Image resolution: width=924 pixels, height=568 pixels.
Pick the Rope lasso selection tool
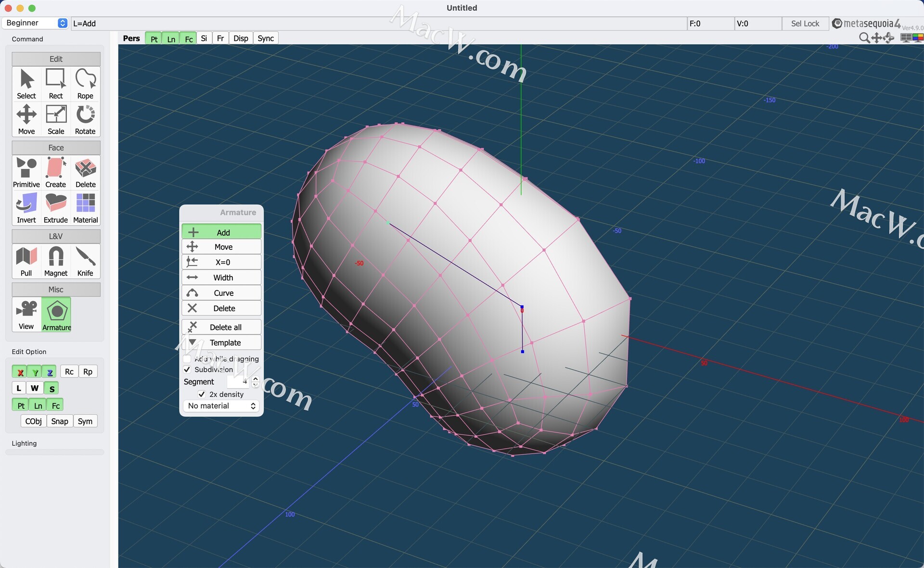(85, 84)
